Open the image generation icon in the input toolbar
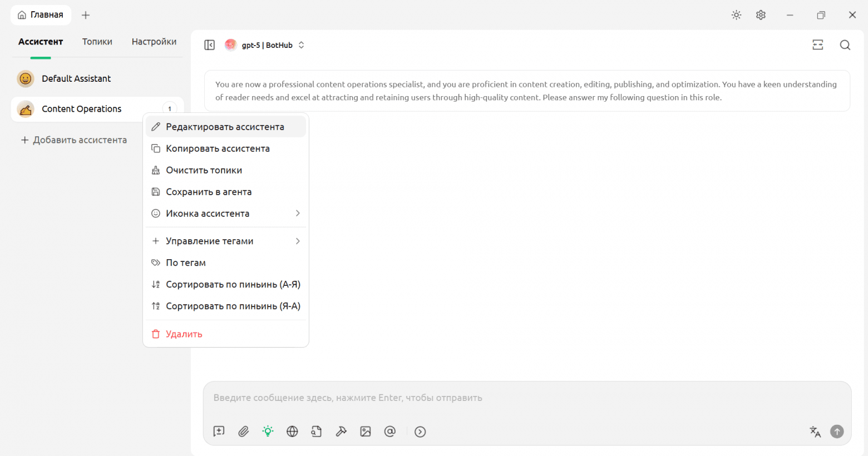Viewport: 868px width, 456px height. (366, 432)
